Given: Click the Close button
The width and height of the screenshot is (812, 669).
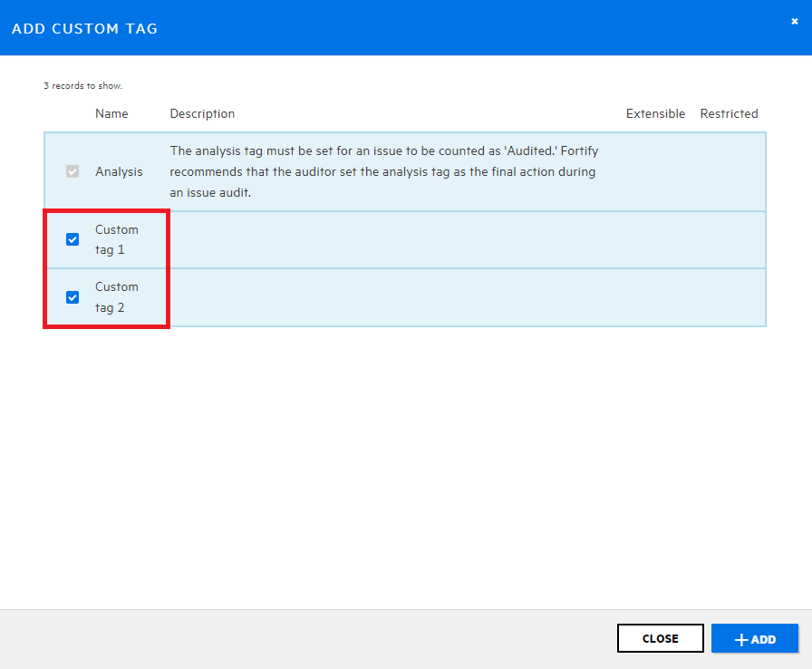Looking at the screenshot, I should click(x=661, y=638).
